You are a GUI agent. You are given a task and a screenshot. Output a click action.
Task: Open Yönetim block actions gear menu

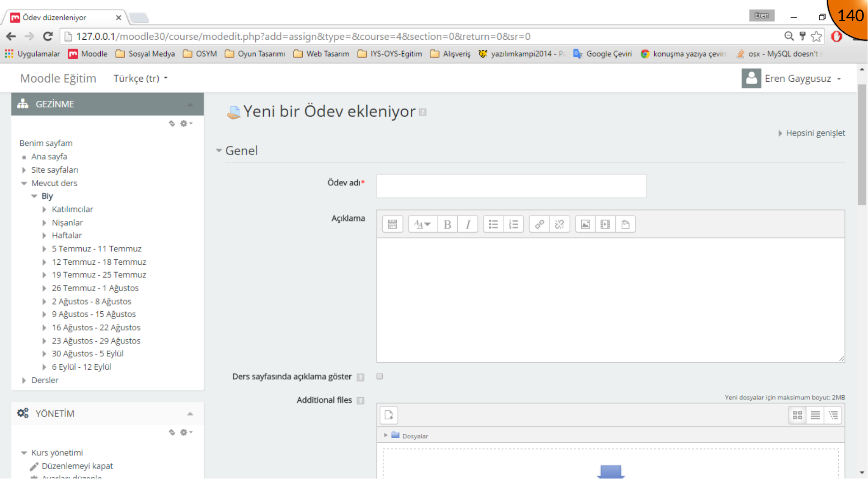[x=186, y=432]
